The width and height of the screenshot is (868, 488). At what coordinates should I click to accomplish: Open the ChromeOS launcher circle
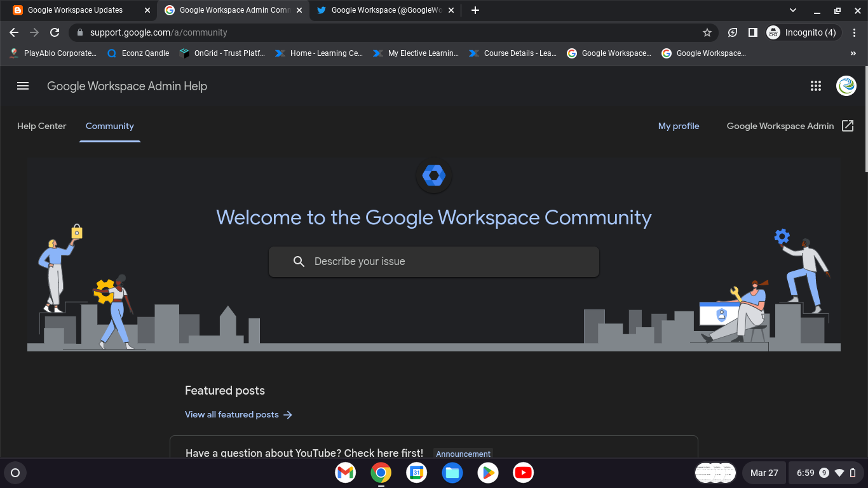[x=15, y=473]
